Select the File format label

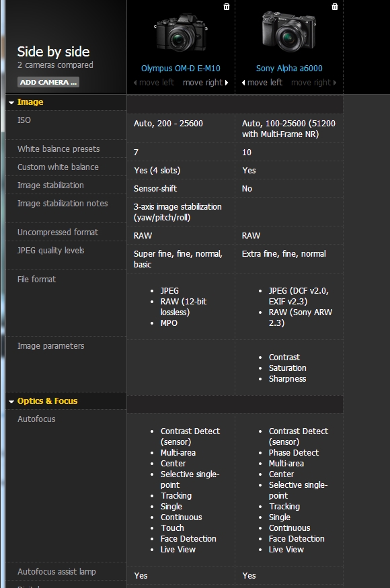(x=36, y=280)
